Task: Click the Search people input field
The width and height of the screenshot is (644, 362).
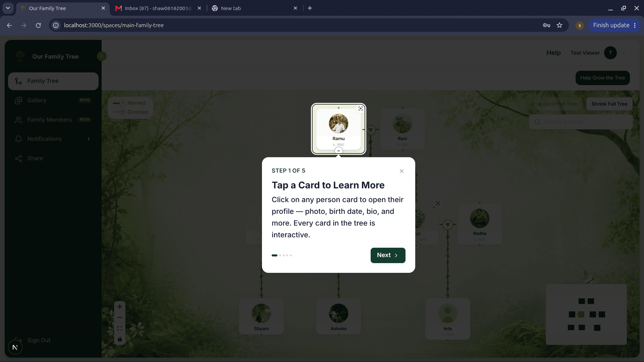Action: [x=581, y=122]
